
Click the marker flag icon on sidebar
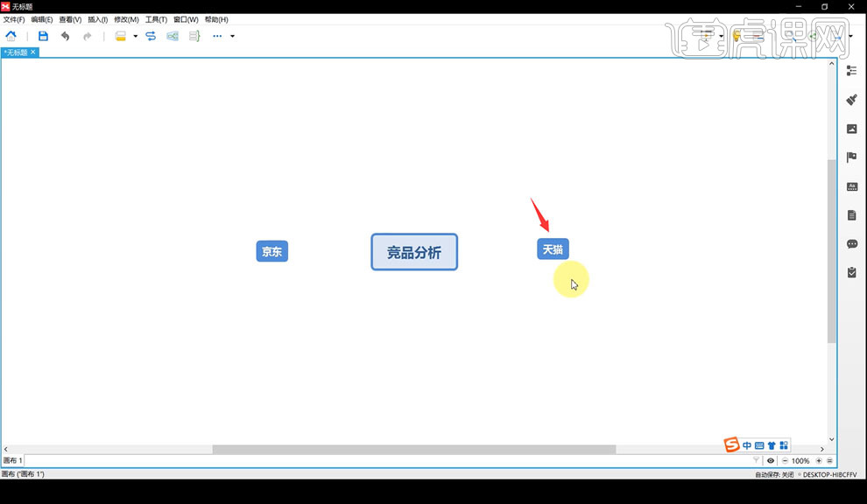point(851,157)
